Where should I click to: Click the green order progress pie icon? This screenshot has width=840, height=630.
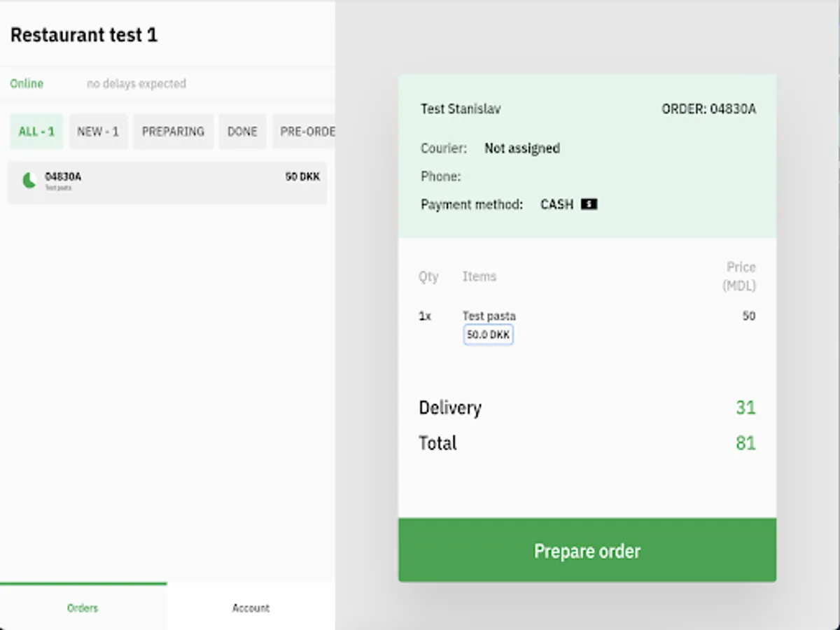(29, 181)
